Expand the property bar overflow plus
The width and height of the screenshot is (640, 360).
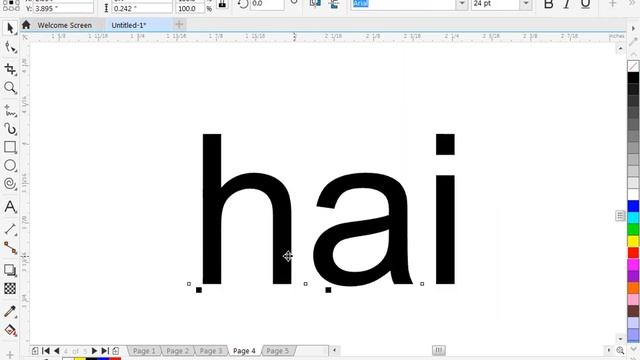point(612,4)
